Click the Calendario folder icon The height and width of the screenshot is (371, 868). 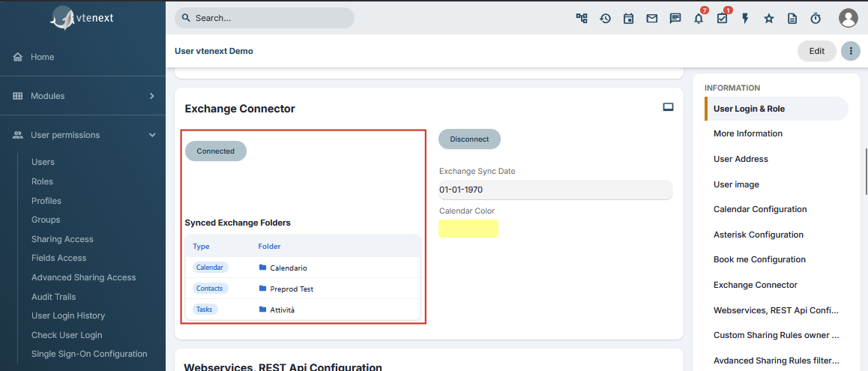(x=262, y=268)
